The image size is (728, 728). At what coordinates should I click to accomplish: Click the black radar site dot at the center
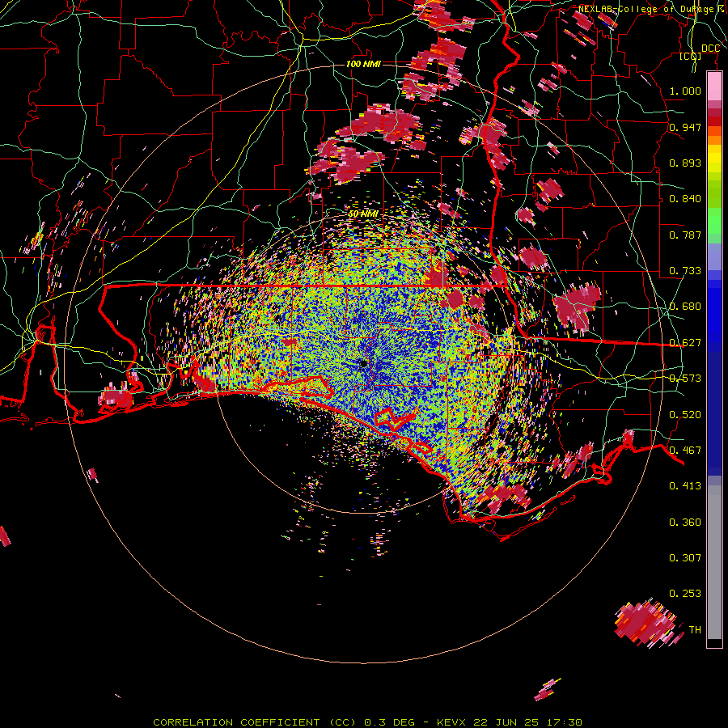coord(363,363)
